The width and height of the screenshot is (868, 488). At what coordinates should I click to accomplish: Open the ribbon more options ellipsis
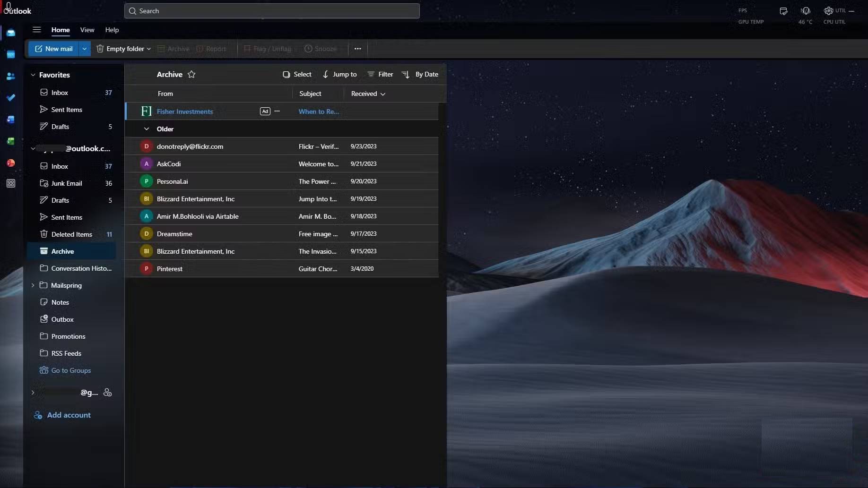click(358, 49)
